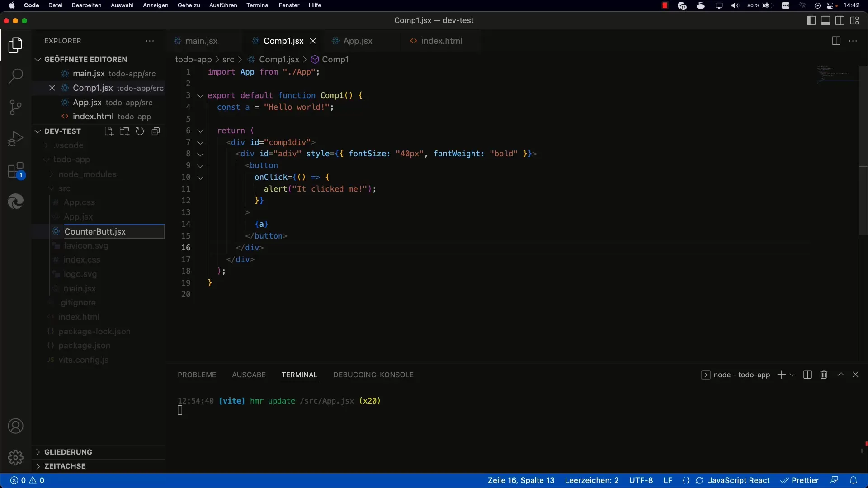Image resolution: width=868 pixels, height=488 pixels.
Task: Change encoding UTF-8 in status bar
Action: (641, 480)
